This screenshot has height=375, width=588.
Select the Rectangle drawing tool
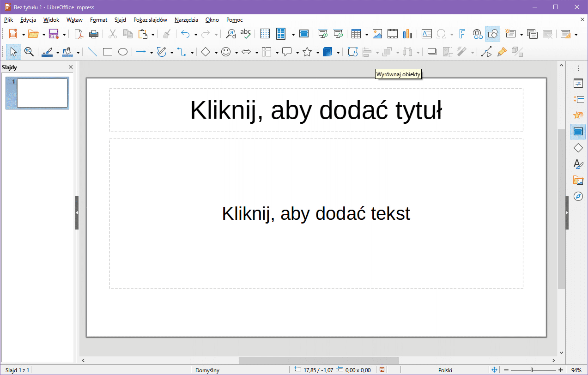[x=108, y=52]
